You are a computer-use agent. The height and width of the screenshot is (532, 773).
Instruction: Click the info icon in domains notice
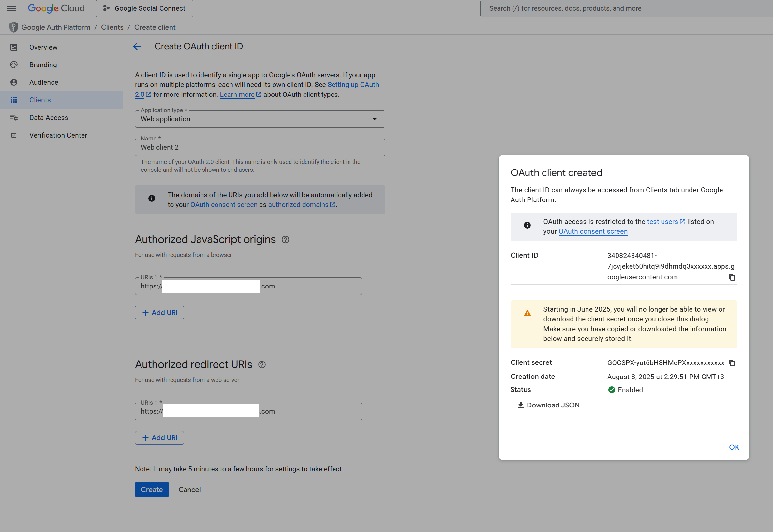click(x=152, y=199)
